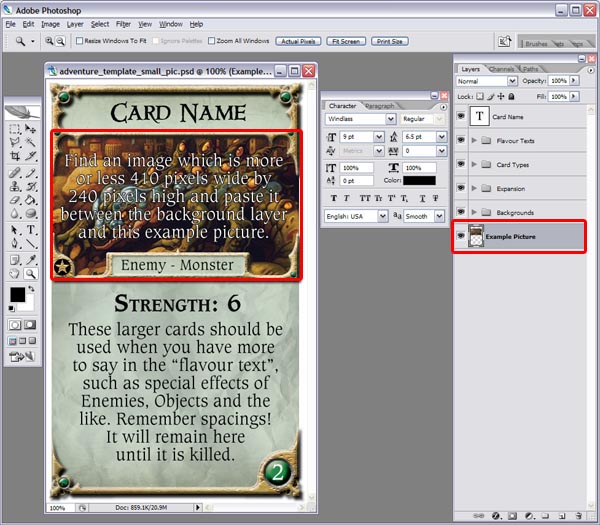Select the Zoom tool in toolbox
This screenshot has height=525, width=600.
31,274
